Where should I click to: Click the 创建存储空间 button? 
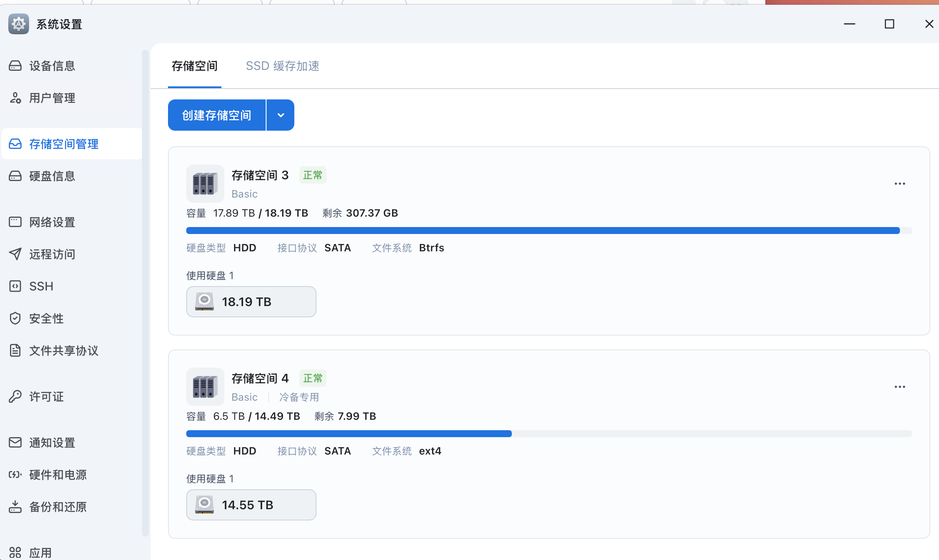[217, 115]
